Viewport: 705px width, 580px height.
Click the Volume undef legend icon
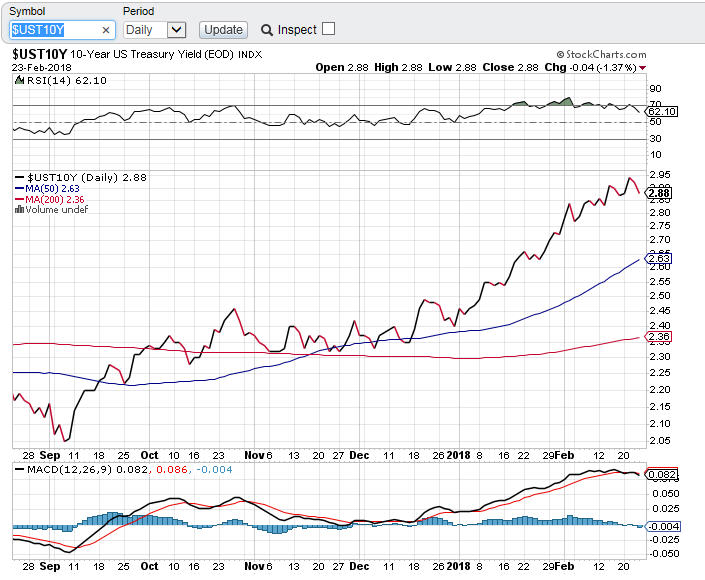click(16, 209)
